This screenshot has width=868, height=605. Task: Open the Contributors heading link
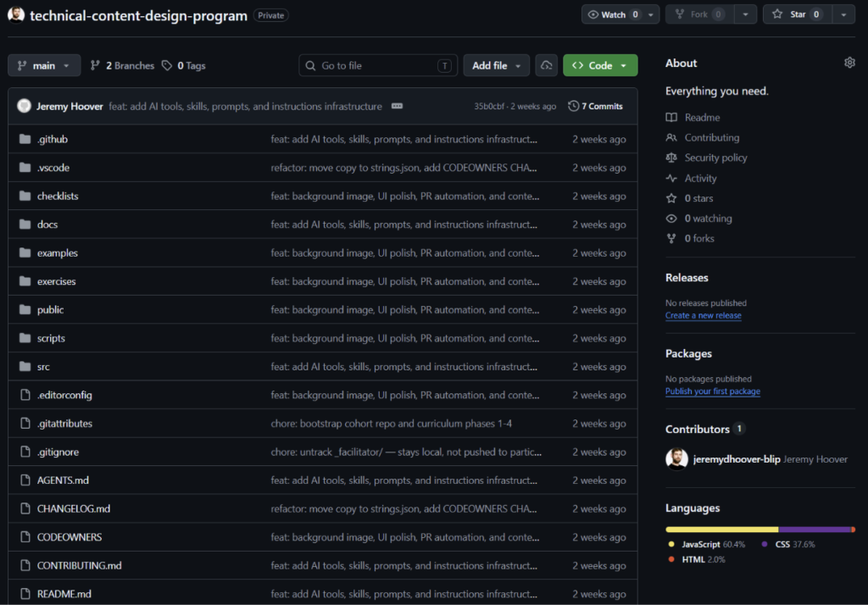point(698,429)
